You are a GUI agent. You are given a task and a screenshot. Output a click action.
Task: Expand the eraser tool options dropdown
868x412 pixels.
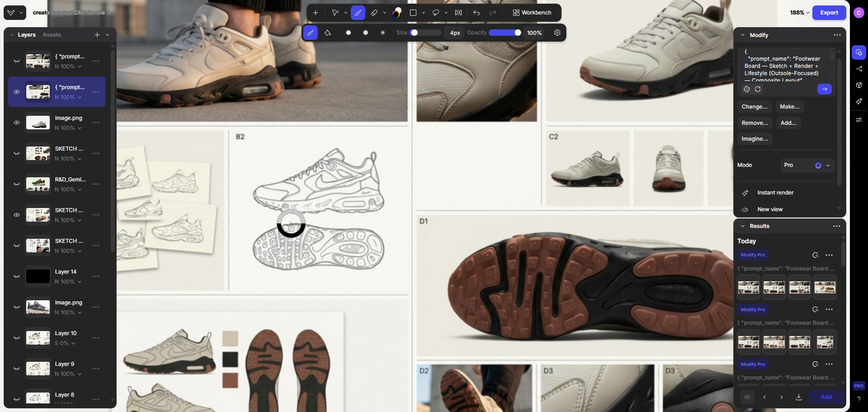tap(385, 13)
